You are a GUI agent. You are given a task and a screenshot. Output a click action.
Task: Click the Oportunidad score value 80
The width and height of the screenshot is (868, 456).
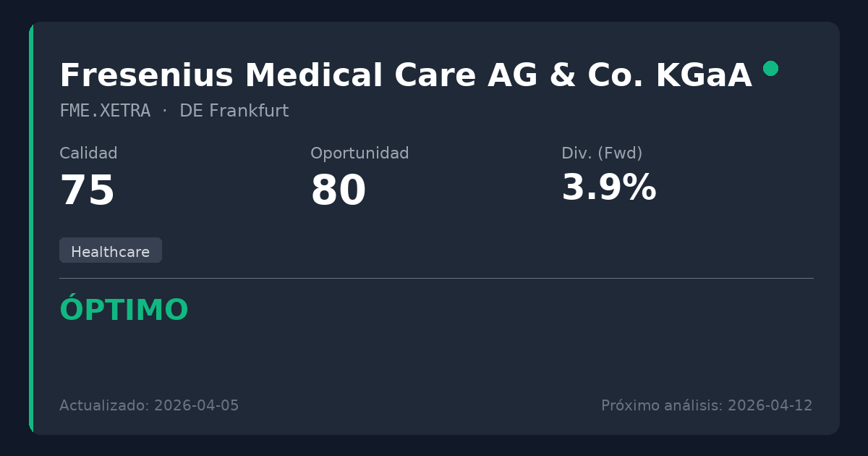pyautogui.click(x=338, y=191)
